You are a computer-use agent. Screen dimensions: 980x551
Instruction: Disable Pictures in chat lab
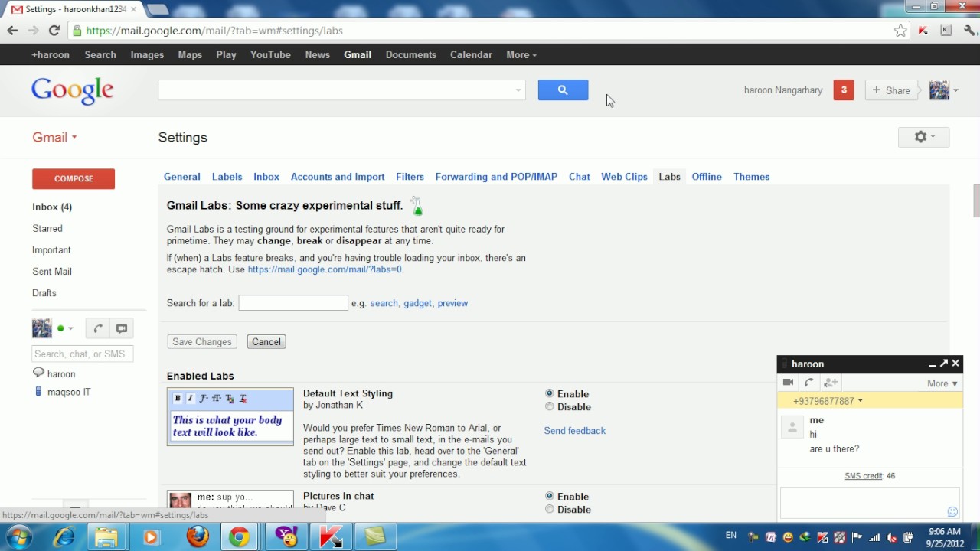point(549,509)
